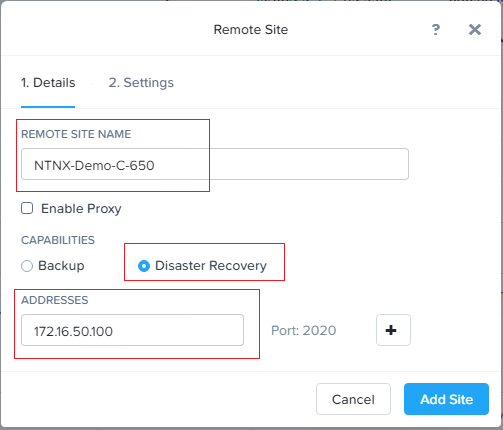This screenshot has width=503, height=430.
Task: Click the Enable Proxy label text
Action: click(81, 209)
